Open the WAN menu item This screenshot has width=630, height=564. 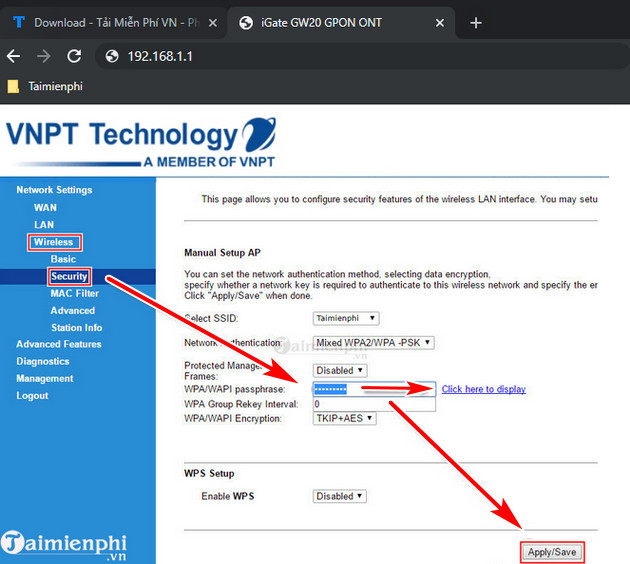tap(45, 208)
